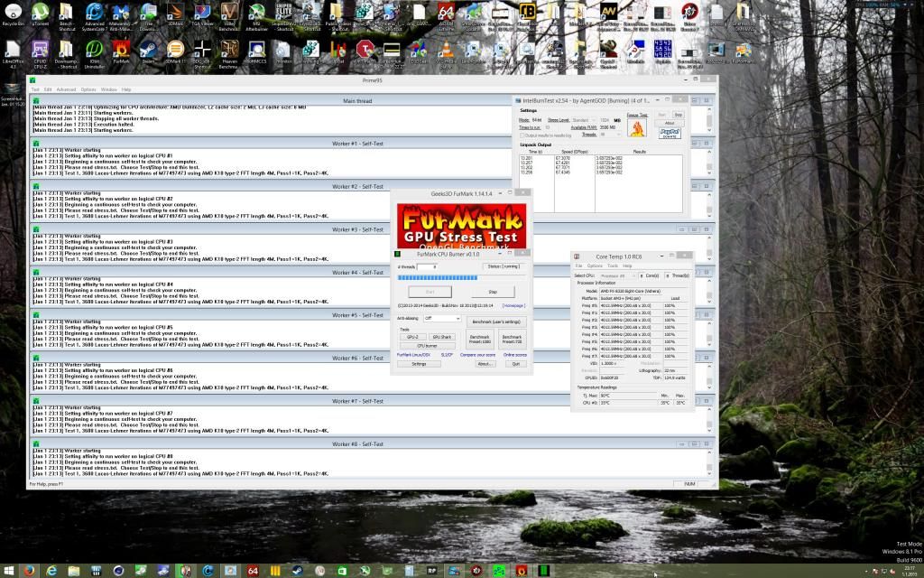Click the Homepage link in CPU Burner
The height and width of the screenshot is (578, 924).
tap(513, 305)
